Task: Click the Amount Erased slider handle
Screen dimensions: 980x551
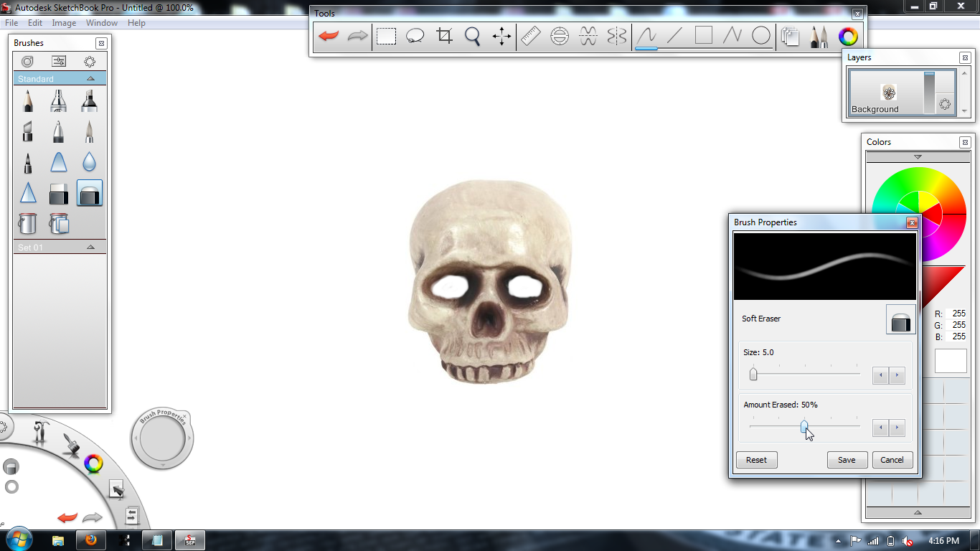Action: pos(804,427)
